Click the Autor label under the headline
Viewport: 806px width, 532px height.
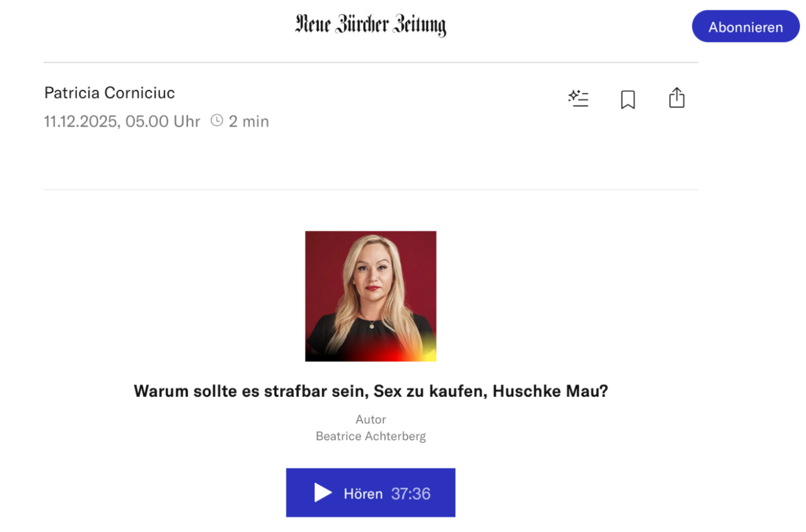370,419
